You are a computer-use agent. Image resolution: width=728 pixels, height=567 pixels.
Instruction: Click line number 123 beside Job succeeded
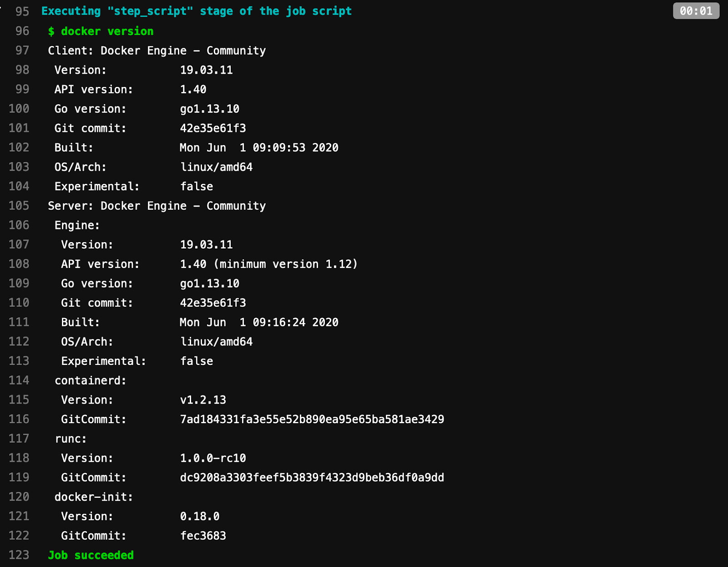click(18, 555)
